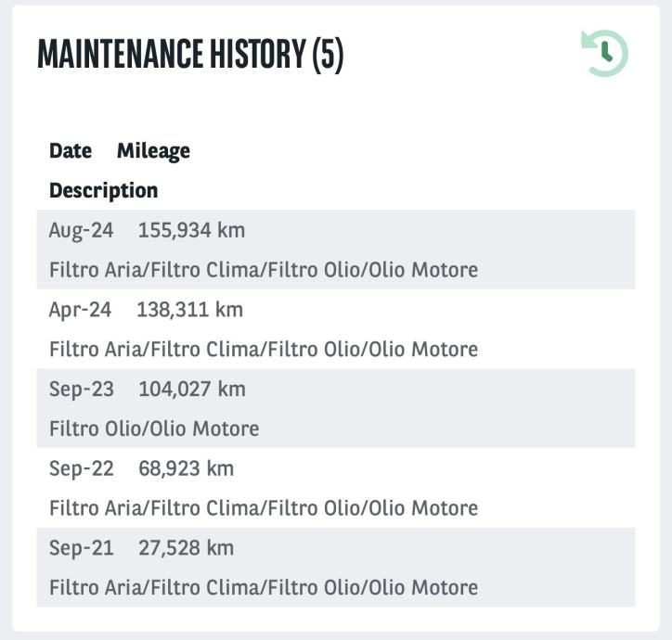Viewport: 672px width, 640px height.
Task: Click the description under the Apr-24 entry
Action: pos(264,350)
